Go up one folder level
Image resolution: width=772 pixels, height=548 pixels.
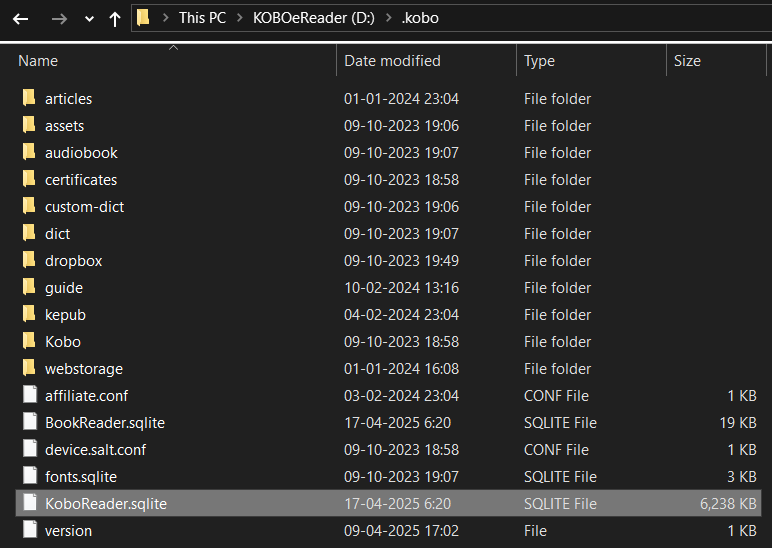click(x=115, y=19)
